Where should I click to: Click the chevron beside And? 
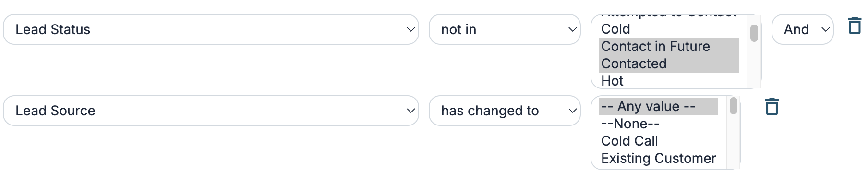pos(825,29)
